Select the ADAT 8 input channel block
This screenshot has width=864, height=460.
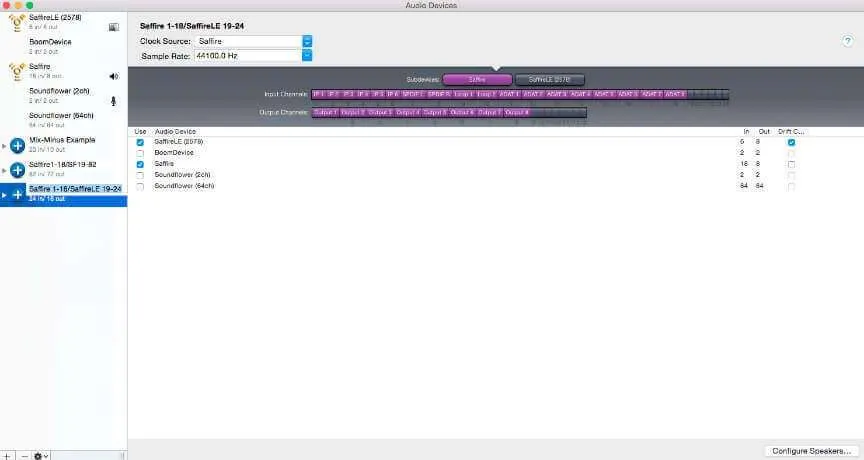(676, 94)
